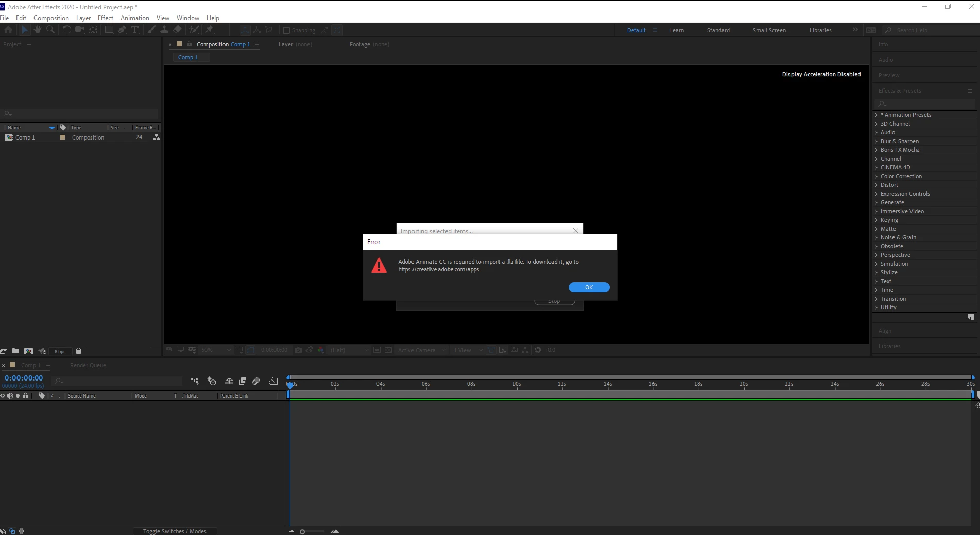Select the Puppet Pin tool

(x=210, y=30)
